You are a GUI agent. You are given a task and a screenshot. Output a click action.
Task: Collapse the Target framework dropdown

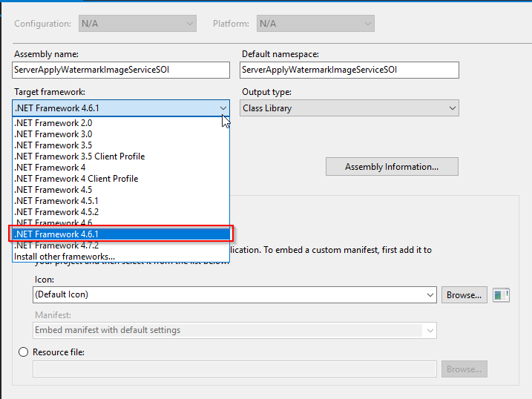[x=121, y=108]
